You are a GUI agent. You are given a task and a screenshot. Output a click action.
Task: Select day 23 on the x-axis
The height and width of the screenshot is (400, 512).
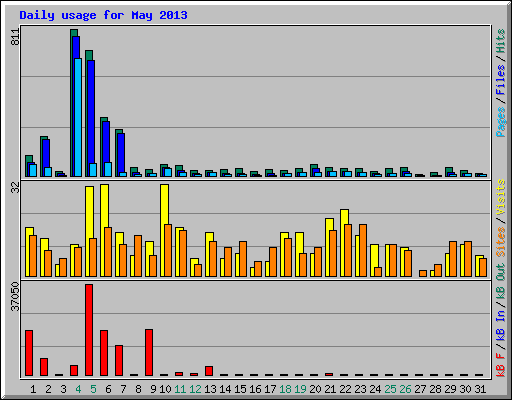click(x=360, y=389)
